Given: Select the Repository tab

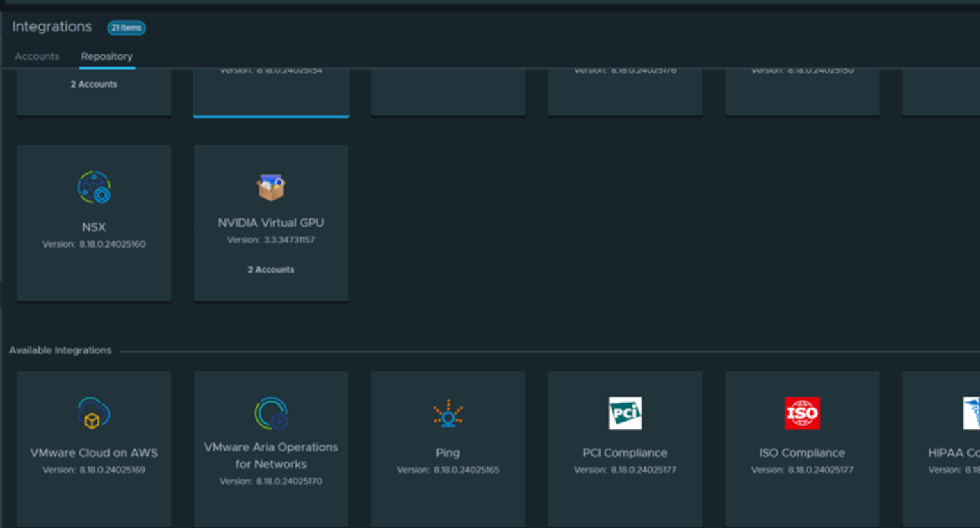Looking at the screenshot, I should (106, 56).
